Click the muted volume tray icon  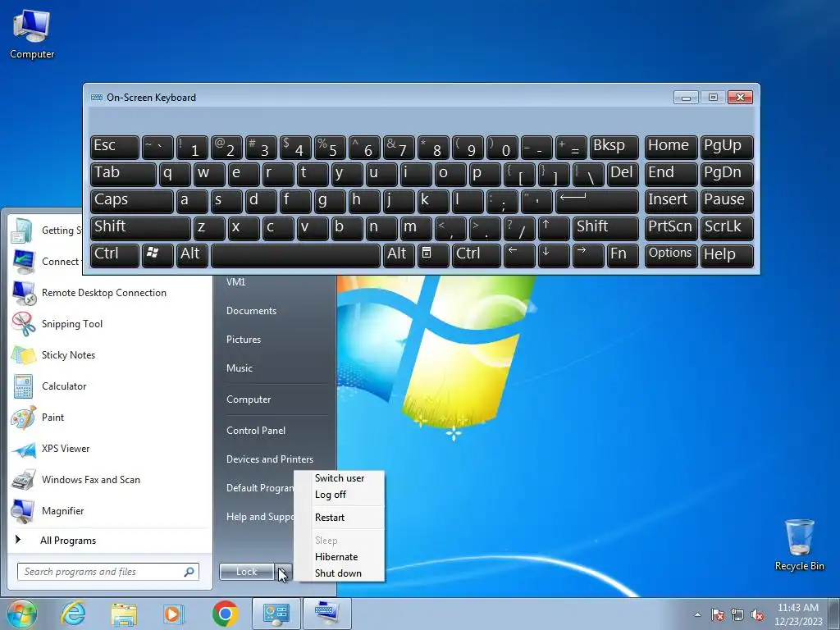click(757, 614)
